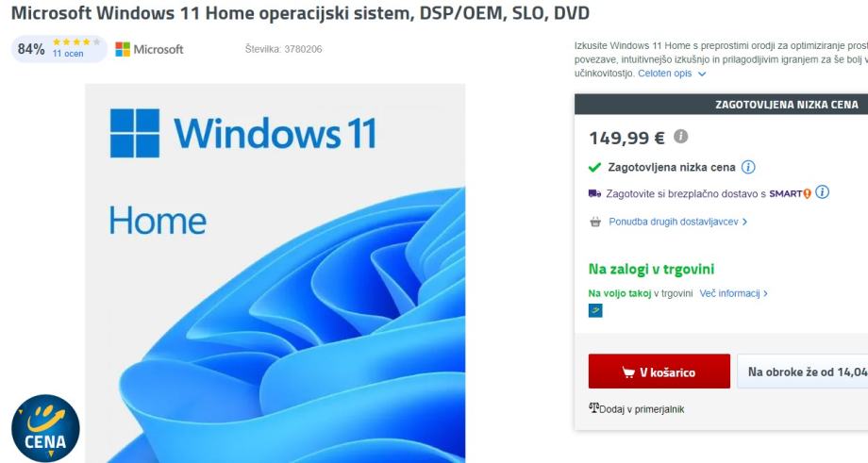Viewport: 868px width, 463px height.
Task: Click the five-star rating stars
Action: tap(76, 42)
